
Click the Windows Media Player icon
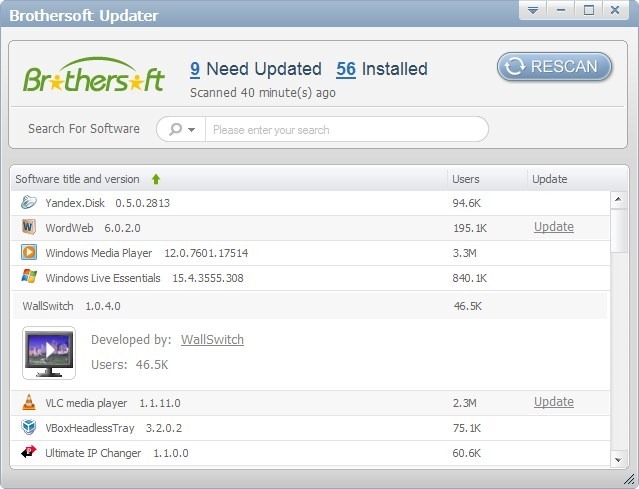point(29,252)
